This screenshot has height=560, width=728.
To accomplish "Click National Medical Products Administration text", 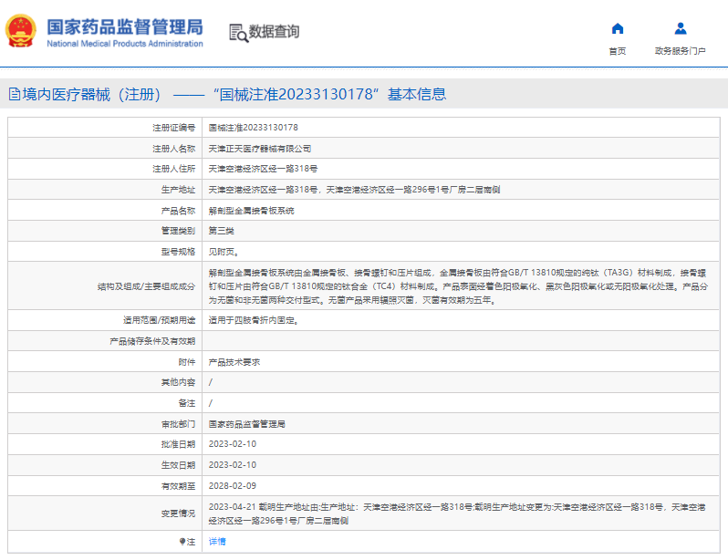I will [x=125, y=44].
